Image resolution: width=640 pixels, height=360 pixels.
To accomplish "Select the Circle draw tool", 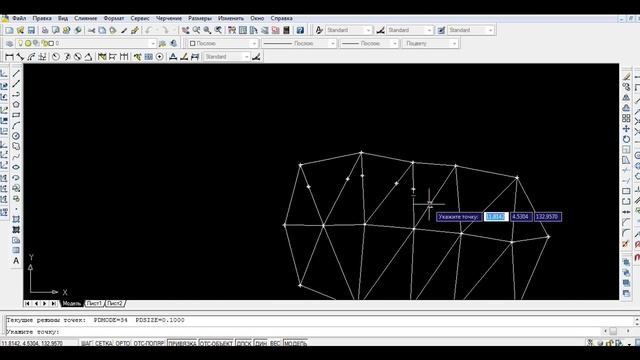I will (16, 136).
